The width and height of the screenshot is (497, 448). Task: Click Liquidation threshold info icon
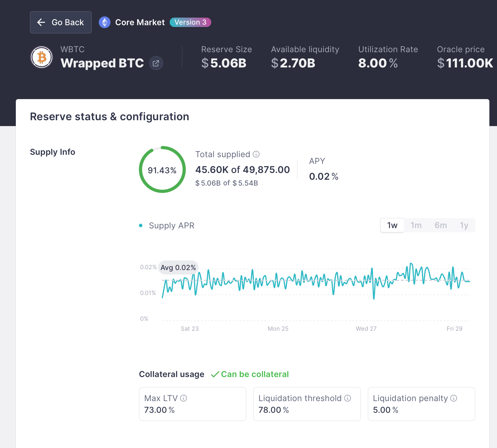tap(348, 398)
